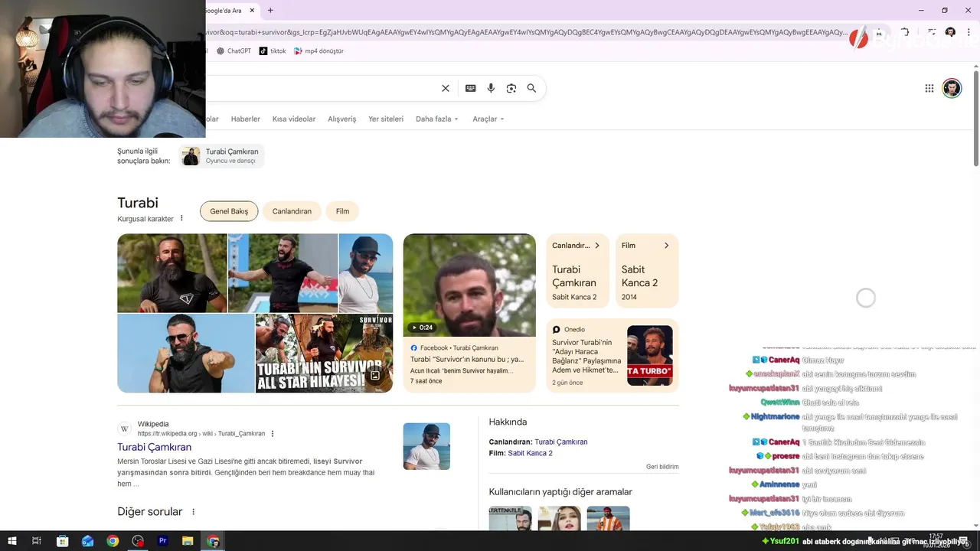Open Adobe Premiere Pro from the taskbar
The width and height of the screenshot is (980, 551).
tap(162, 541)
